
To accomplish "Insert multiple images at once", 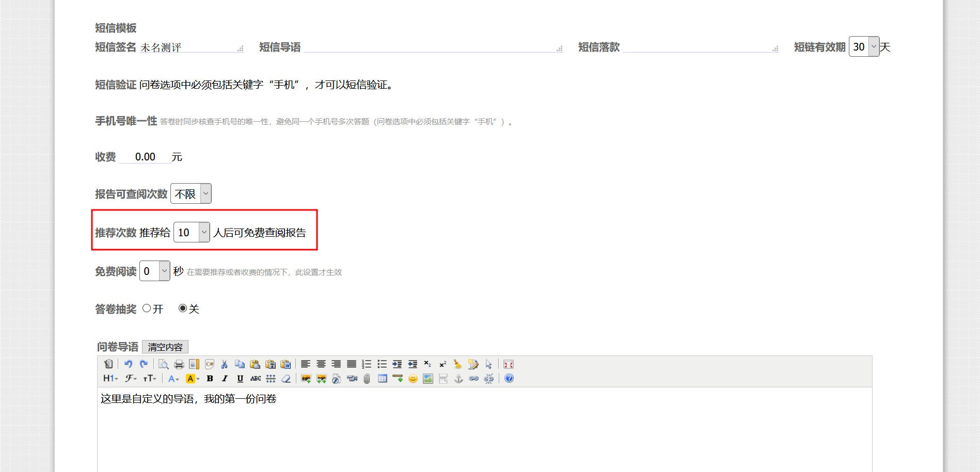I will coord(321,379).
